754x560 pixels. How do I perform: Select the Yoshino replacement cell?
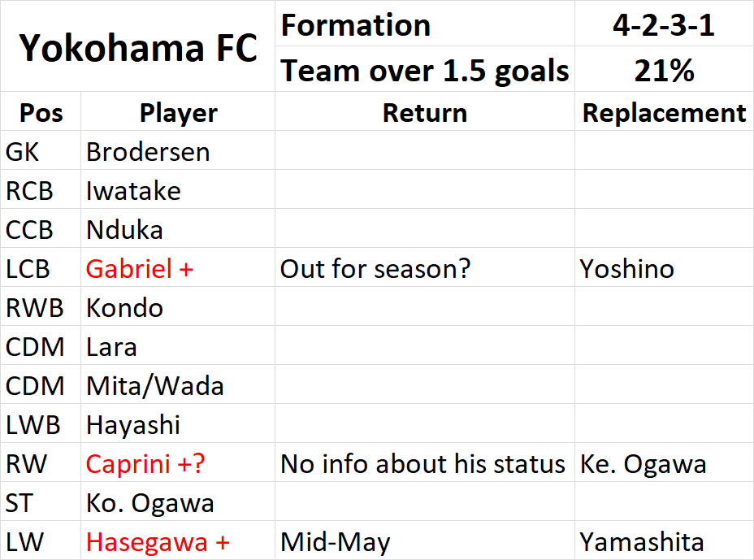[664, 267]
